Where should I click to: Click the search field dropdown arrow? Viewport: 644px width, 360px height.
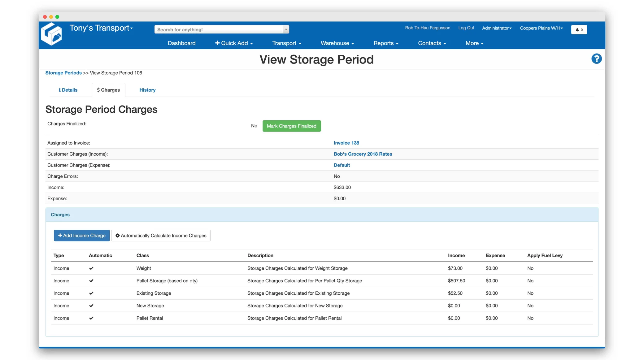(x=286, y=29)
